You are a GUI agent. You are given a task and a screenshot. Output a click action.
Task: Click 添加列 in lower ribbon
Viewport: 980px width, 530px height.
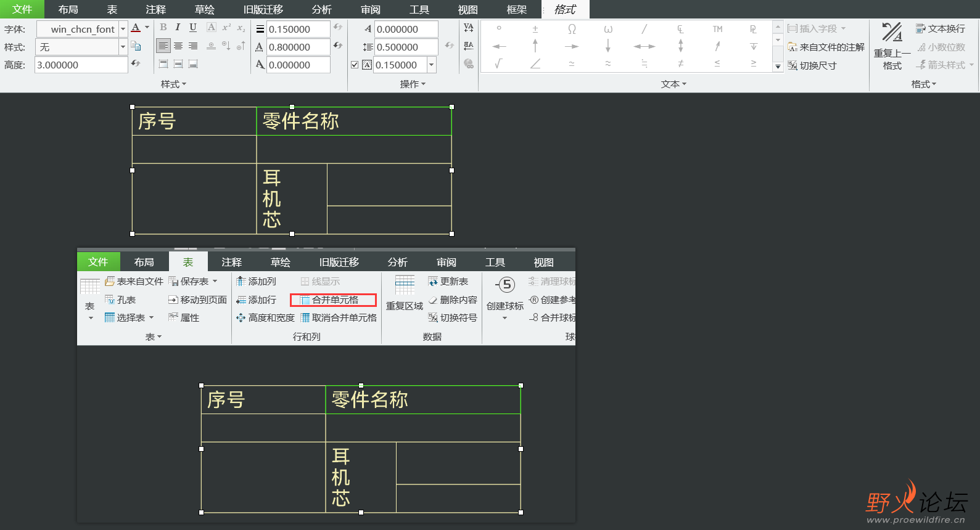[256, 282]
